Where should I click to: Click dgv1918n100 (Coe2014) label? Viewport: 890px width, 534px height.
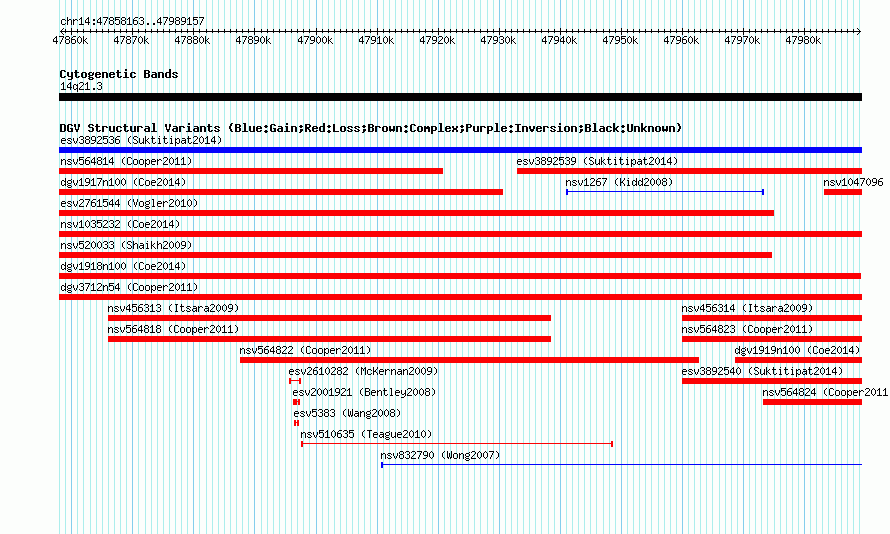click(x=123, y=267)
